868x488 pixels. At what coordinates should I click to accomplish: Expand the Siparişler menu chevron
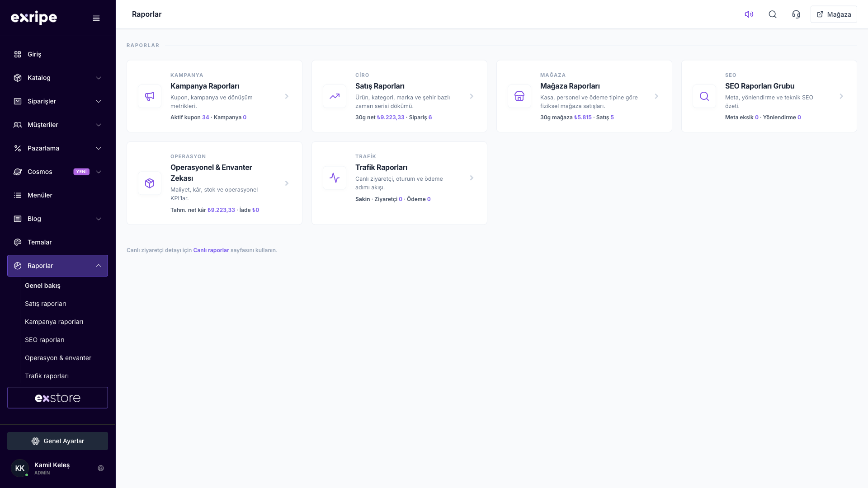pyautogui.click(x=99, y=101)
